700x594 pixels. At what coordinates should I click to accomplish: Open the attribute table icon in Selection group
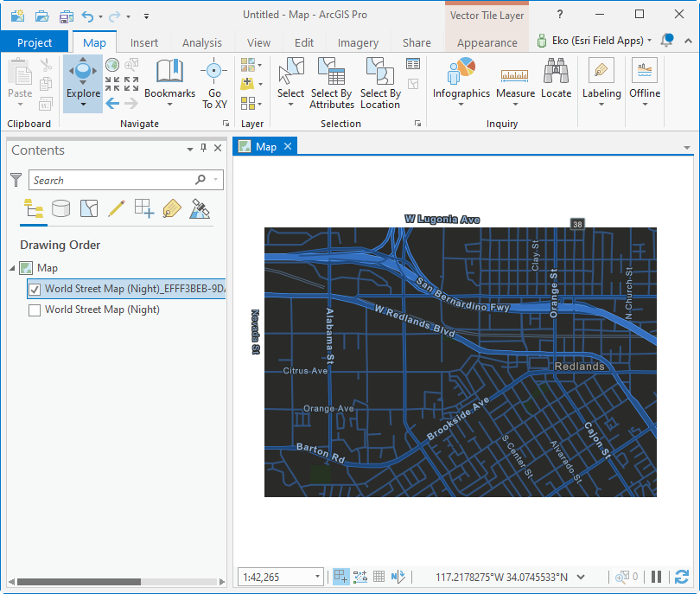pyautogui.click(x=413, y=64)
